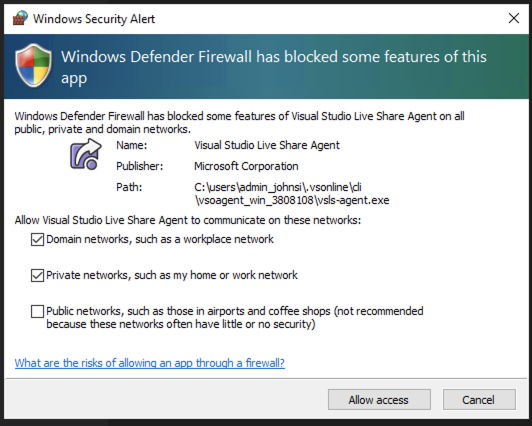The width and height of the screenshot is (532, 426).
Task: Click the Windows Defender shield icon
Action: click(34, 65)
